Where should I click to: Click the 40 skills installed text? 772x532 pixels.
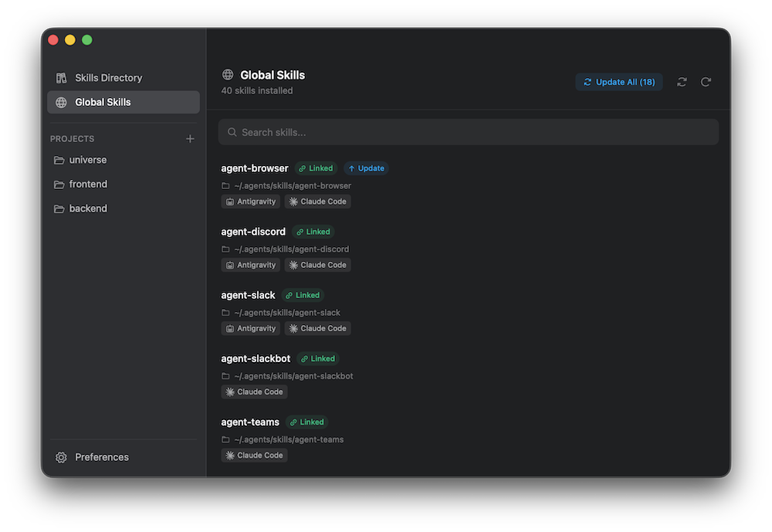coord(257,90)
